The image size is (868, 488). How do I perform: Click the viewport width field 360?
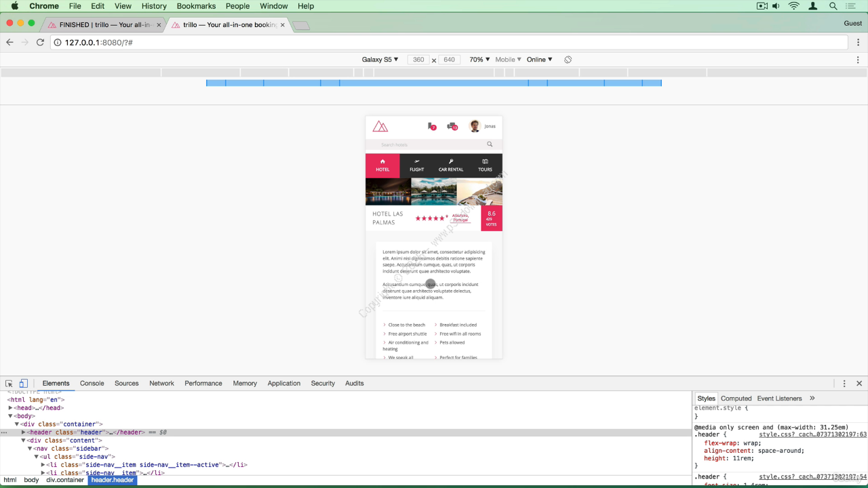[418, 60]
